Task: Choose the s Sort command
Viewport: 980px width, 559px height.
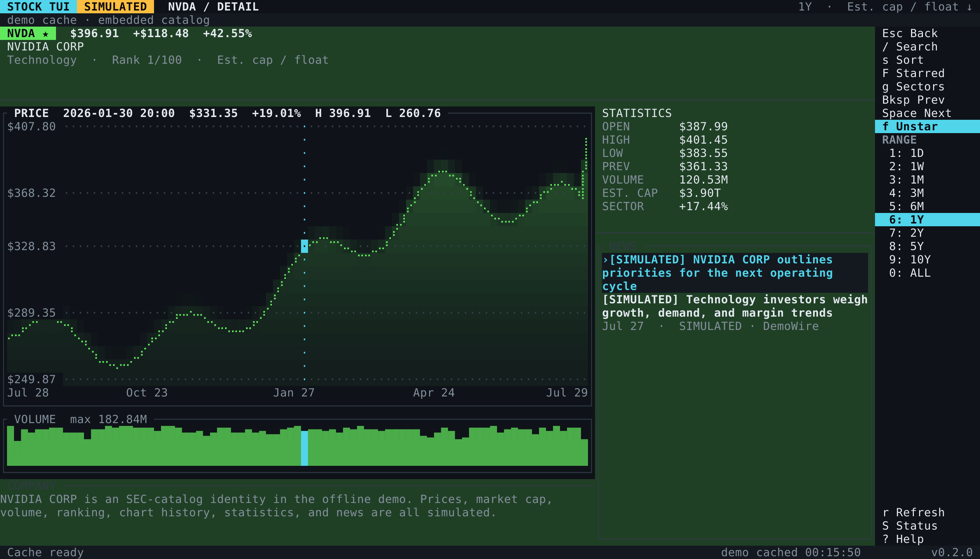Action: [x=903, y=60]
